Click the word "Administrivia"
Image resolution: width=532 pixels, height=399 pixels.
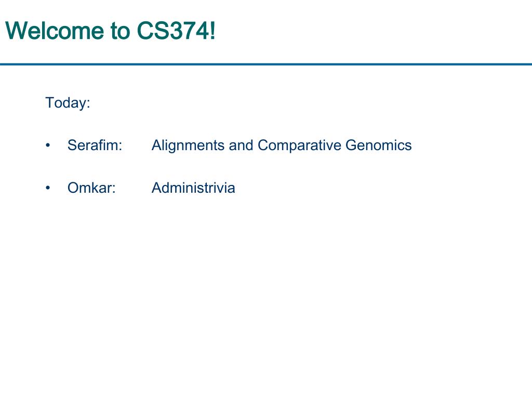tap(193, 188)
